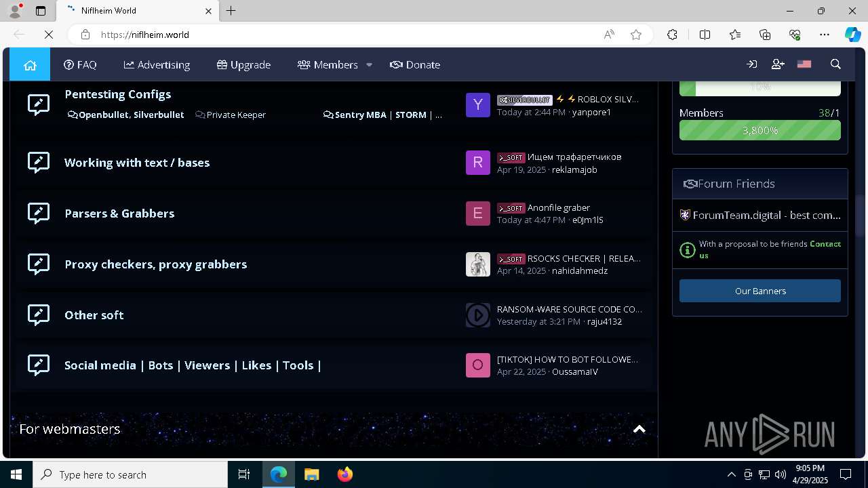Open user yanpore1's profile
Screen dimensions: 868x488
point(591,112)
